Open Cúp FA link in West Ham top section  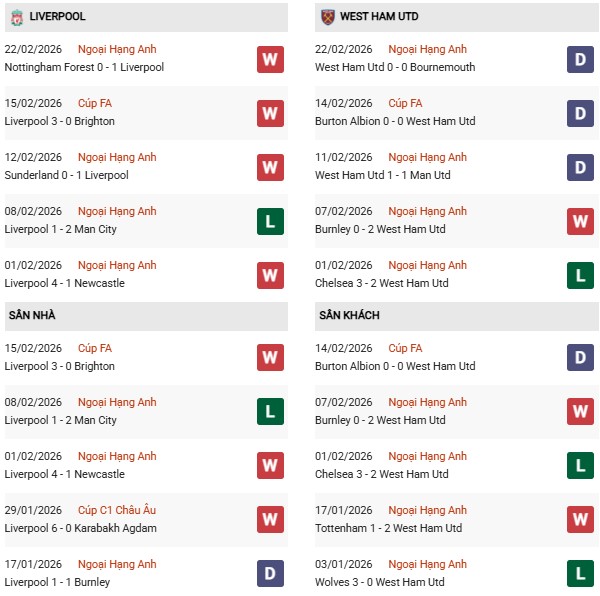coord(405,103)
